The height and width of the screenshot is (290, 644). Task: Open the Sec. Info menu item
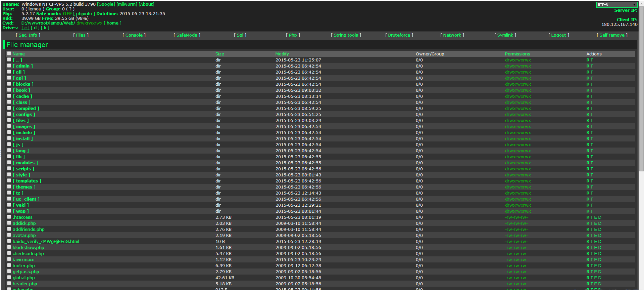[x=28, y=35]
